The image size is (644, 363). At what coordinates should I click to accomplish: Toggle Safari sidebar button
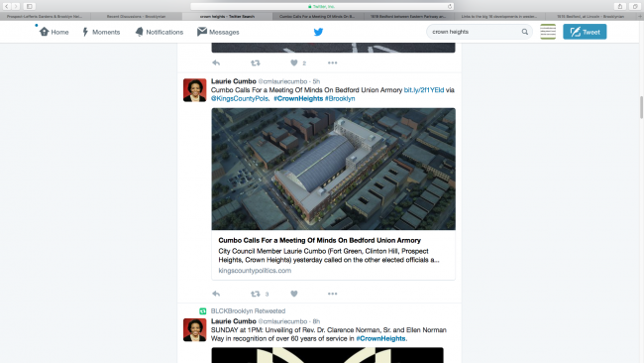click(x=29, y=6)
